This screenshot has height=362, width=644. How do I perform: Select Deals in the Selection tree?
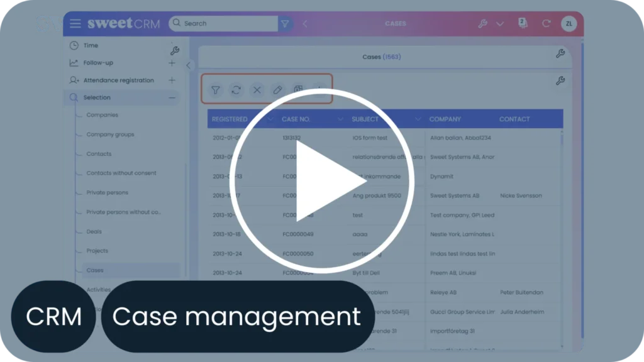pos(94,231)
